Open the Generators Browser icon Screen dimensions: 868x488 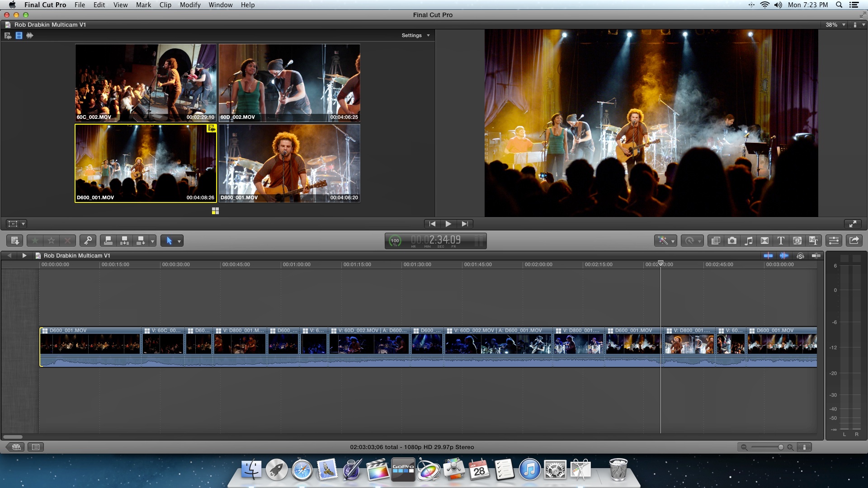coord(797,241)
